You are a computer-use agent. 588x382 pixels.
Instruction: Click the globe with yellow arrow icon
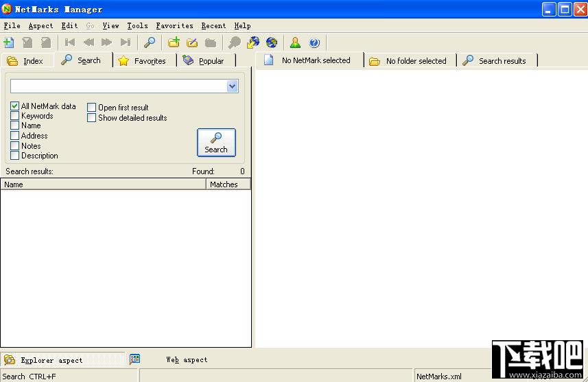[x=253, y=43]
